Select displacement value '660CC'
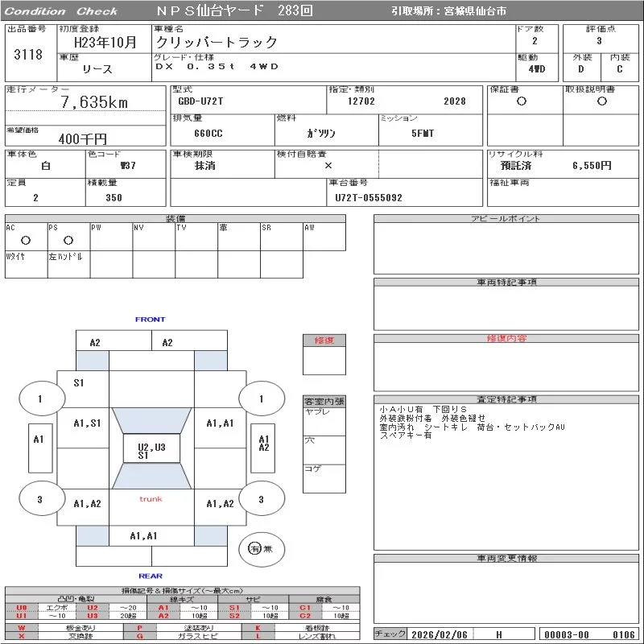This screenshot has width=644, height=644. pyautogui.click(x=208, y=134)
